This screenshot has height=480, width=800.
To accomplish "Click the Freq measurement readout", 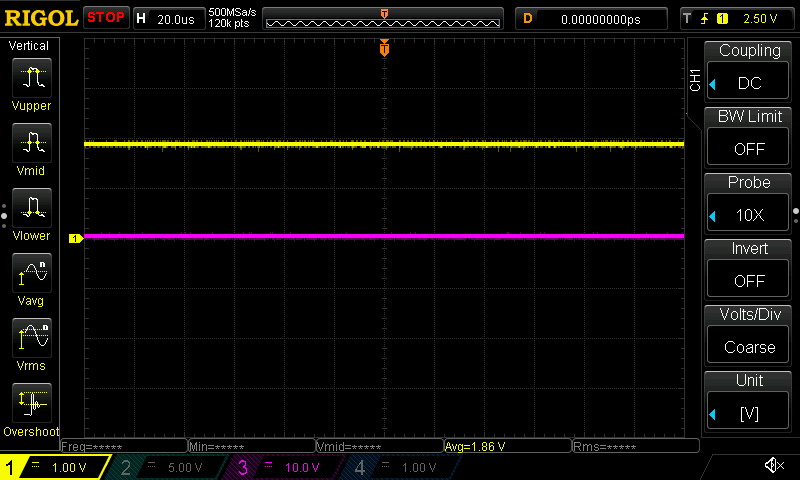I will (x=124, y=446).
